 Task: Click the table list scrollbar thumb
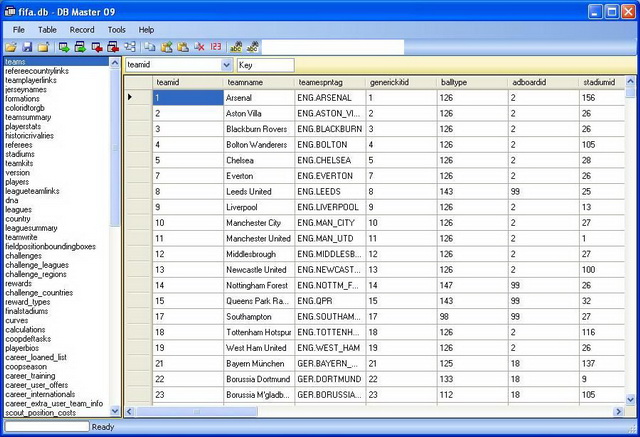point(115,147)
